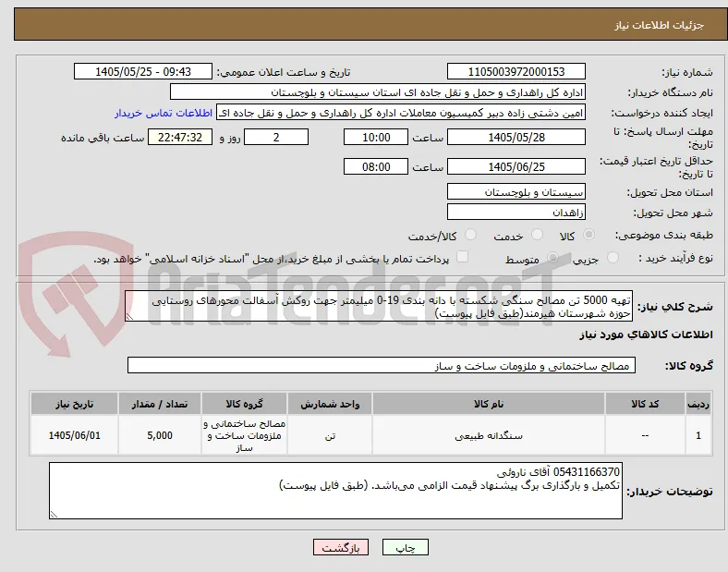The width and height of the screenshot is (728, 572).
Task: Click the goods group field مصالح ساختمانی
Action: click(x=382, y=365)
